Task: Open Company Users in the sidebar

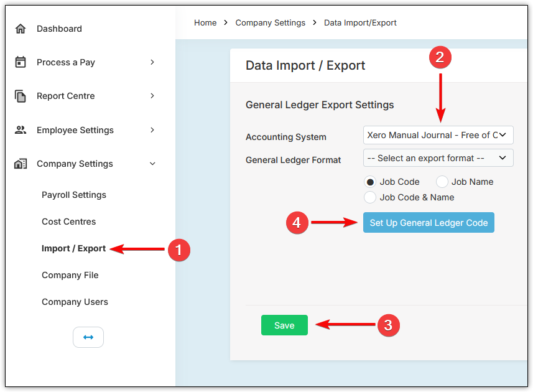Action: pyautogui.click(x=75, y=302)
